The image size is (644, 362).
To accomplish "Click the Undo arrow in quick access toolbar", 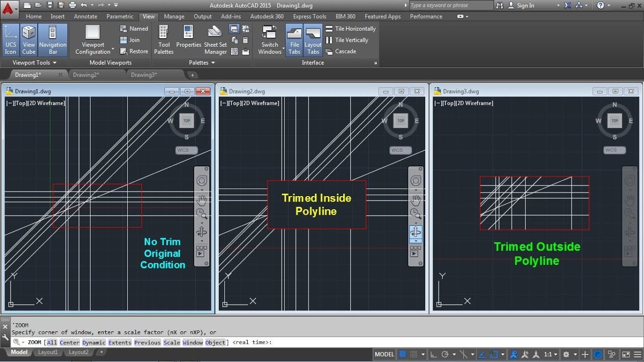I will pos(84,5).
